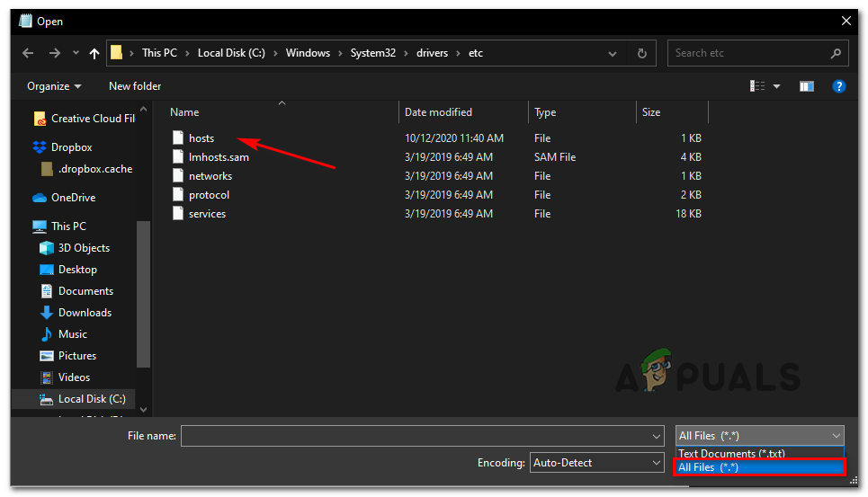Open Dropbox in the sidebar

62,147
